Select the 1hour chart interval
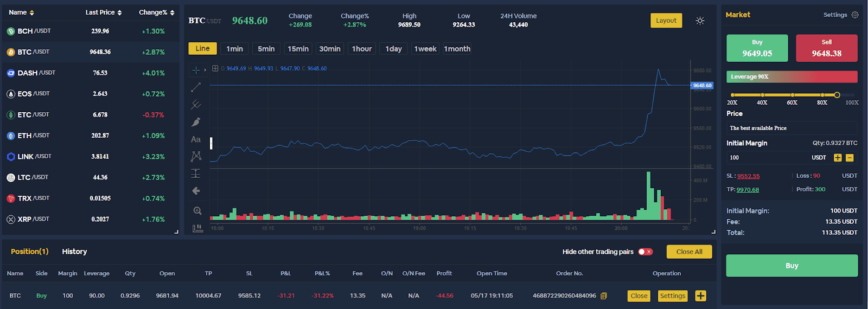868x309 pixels. (x=362, y=49)
